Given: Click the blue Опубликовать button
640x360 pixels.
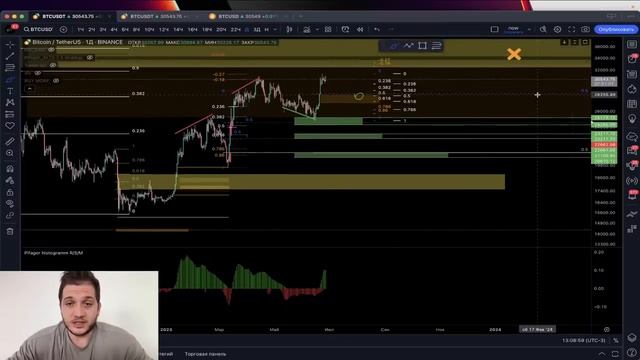Looking at the screenshot, I should 616,29.
